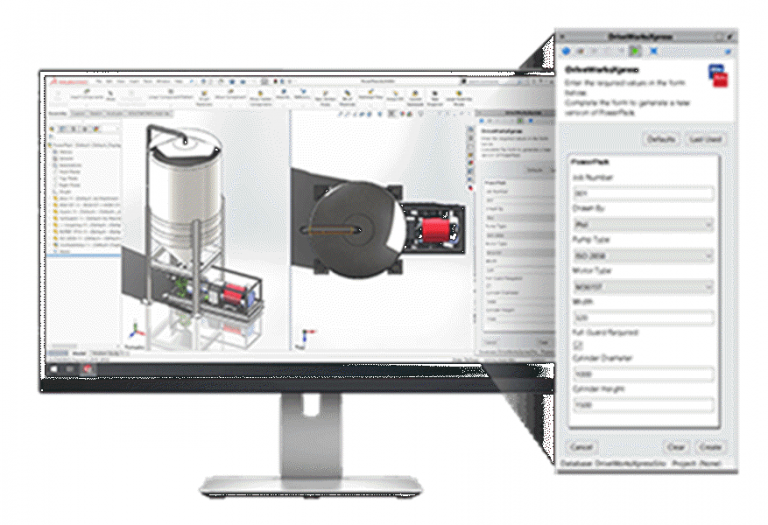Click into the Width input field

643,318
